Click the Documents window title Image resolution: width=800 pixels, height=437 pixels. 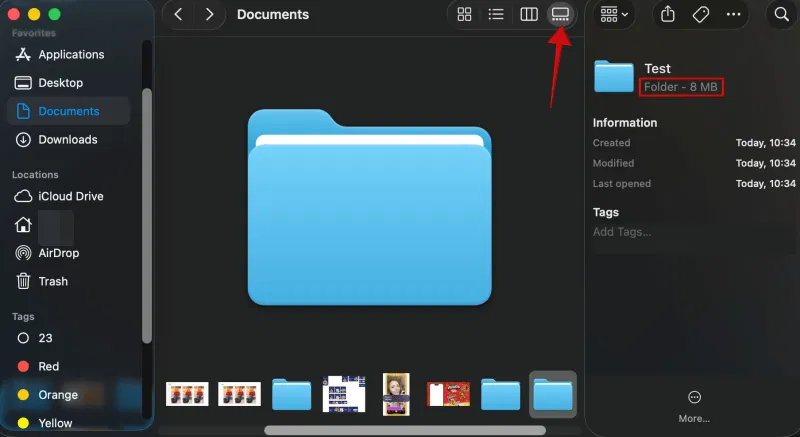pos(273,14)
